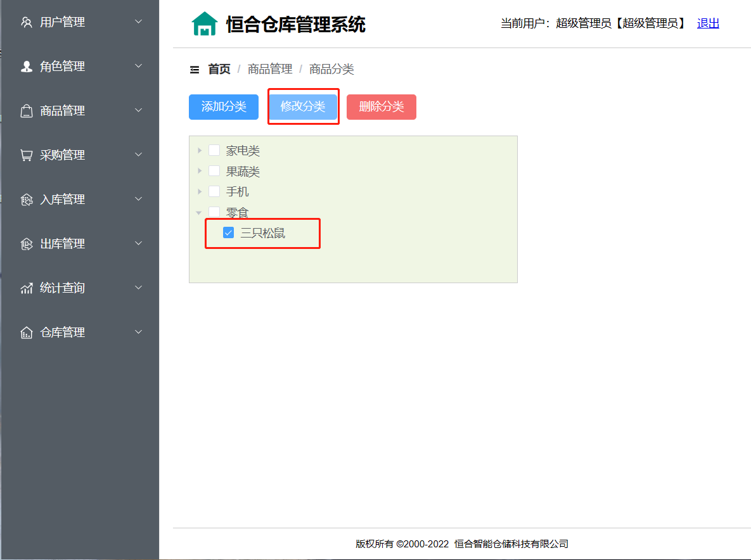Click the 采购管理 cart icon
Image resolution: width=751 pixels, height=560 pixels.
point(27,155)
